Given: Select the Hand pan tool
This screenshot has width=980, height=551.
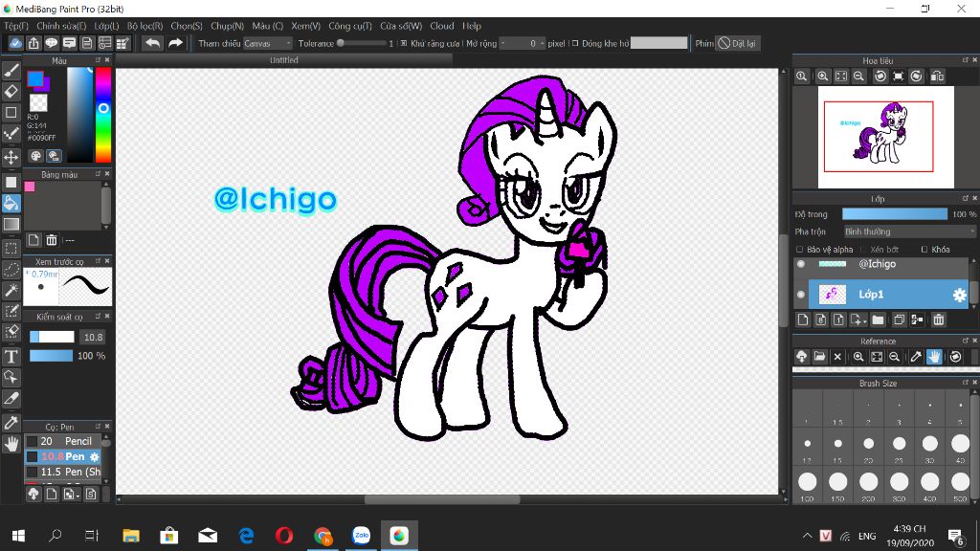Looking at the screenshot, I should pos(11,444).
